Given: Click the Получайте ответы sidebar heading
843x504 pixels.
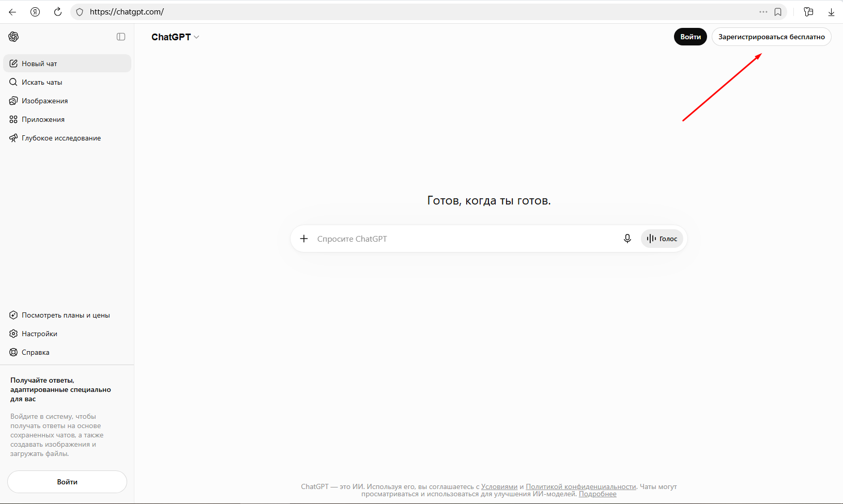Looking at the screenshot, I should pyautogui.click(x=60, y=389).
